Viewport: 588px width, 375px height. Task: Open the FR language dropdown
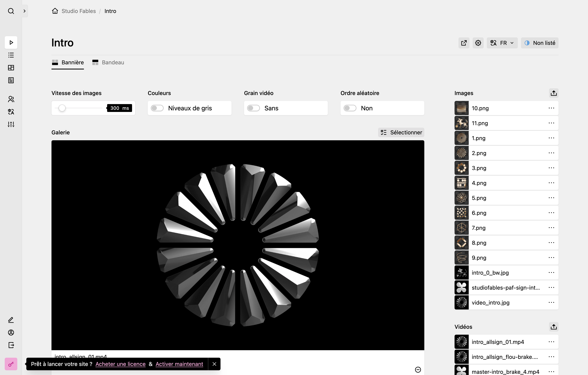502,43
